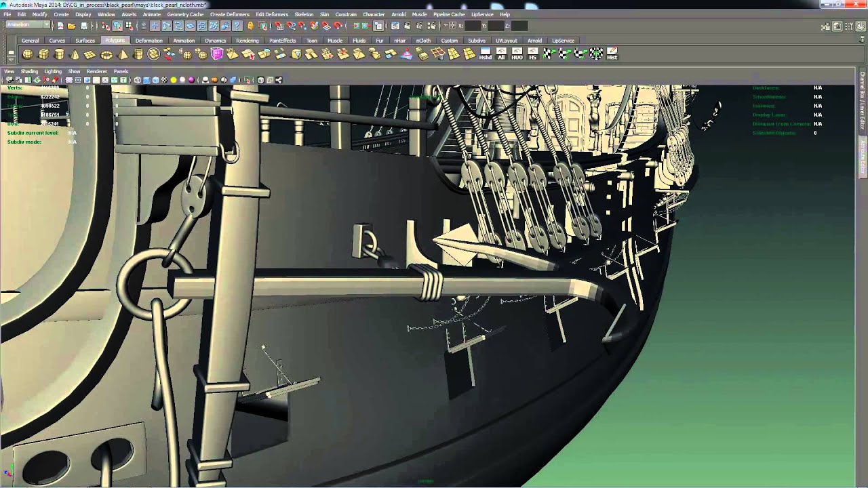Viewport: 868px width, 488px height.
Task: Toggle the Channel Box Layer Editor side tab
Action: tap(863, 100)
